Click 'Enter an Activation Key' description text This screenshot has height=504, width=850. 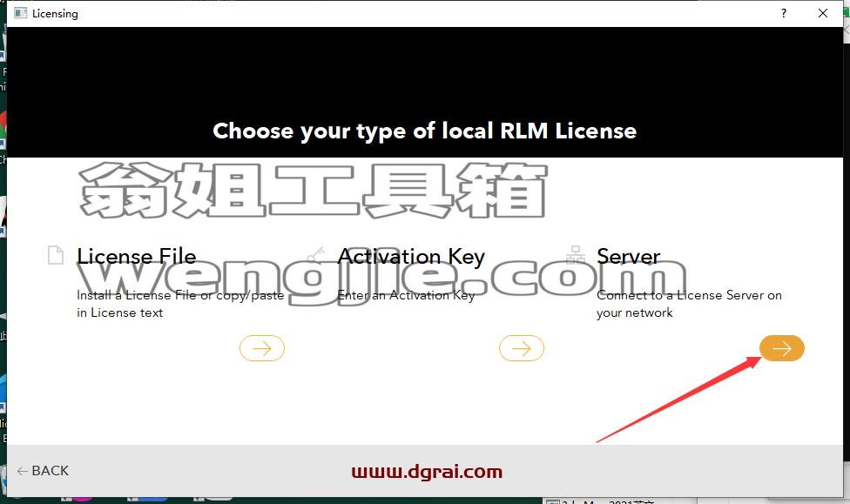[406, 295]
